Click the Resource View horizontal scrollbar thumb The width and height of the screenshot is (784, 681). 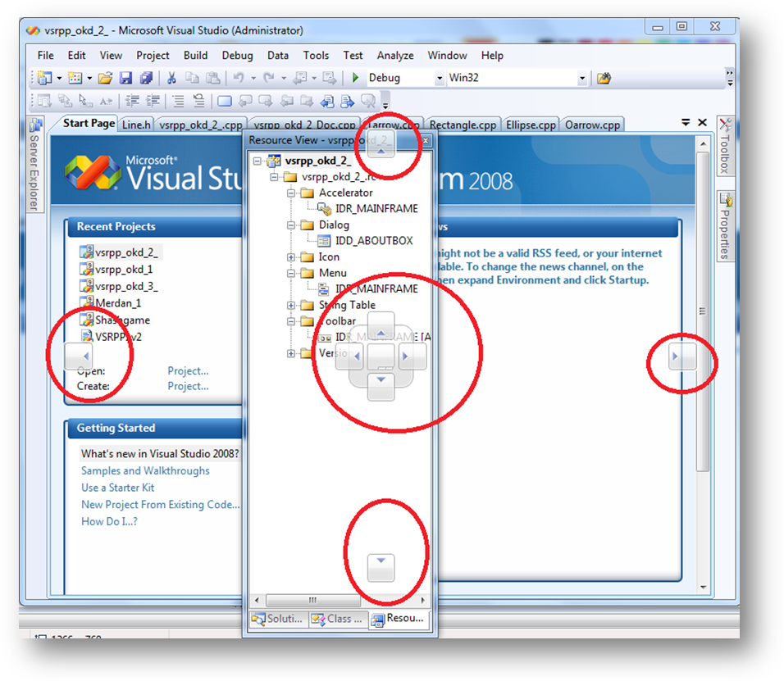coord(313,600)
